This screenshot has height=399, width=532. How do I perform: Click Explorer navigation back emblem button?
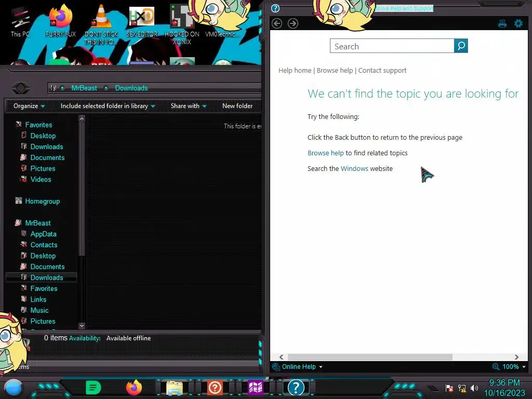click(x=21, y=88)
